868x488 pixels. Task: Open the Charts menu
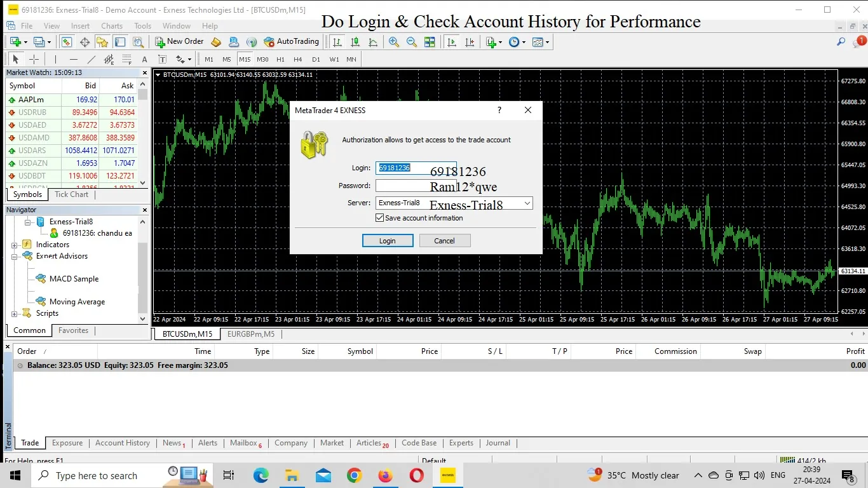112,26
